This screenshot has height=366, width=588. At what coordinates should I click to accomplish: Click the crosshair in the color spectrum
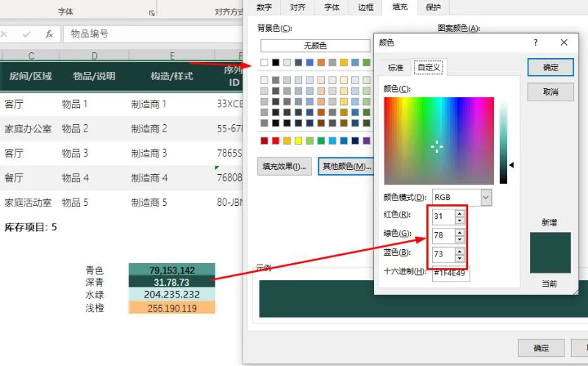click(x=437, y=147)
